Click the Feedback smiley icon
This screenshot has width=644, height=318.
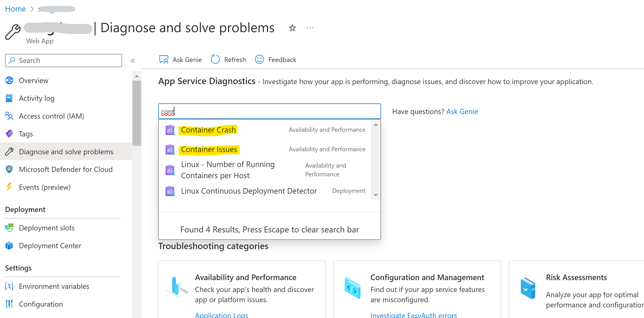(x=259, y=60)
